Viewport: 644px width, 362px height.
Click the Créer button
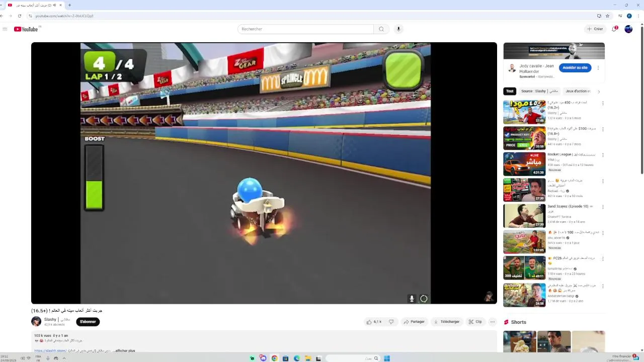(595, 29)
